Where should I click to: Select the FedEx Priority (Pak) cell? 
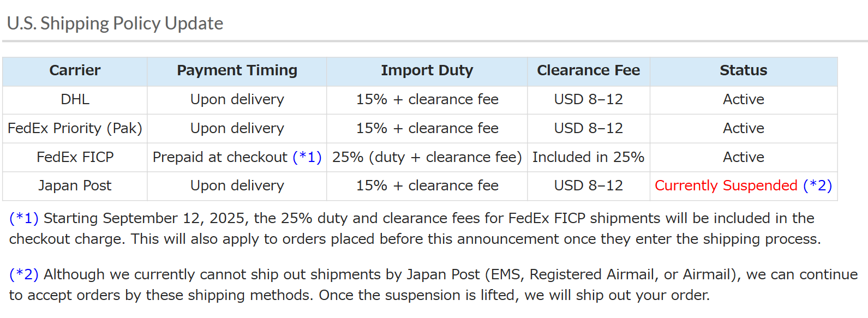point(75,128)
